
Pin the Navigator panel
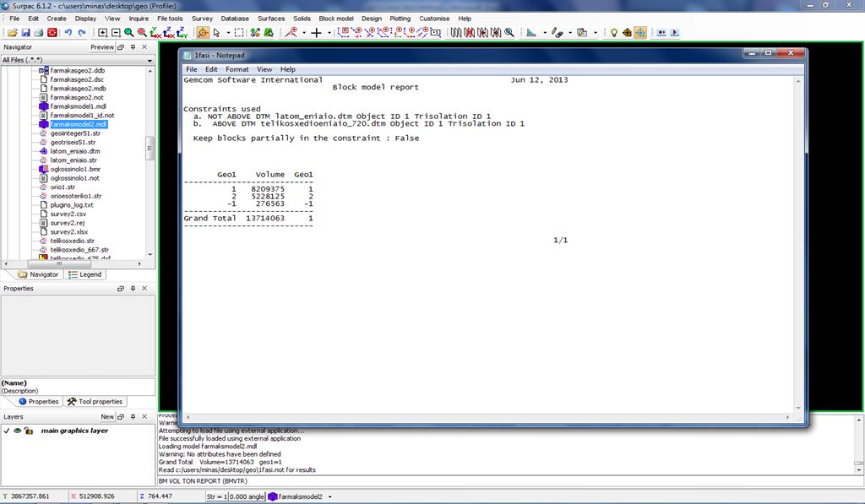pos(133,47)
